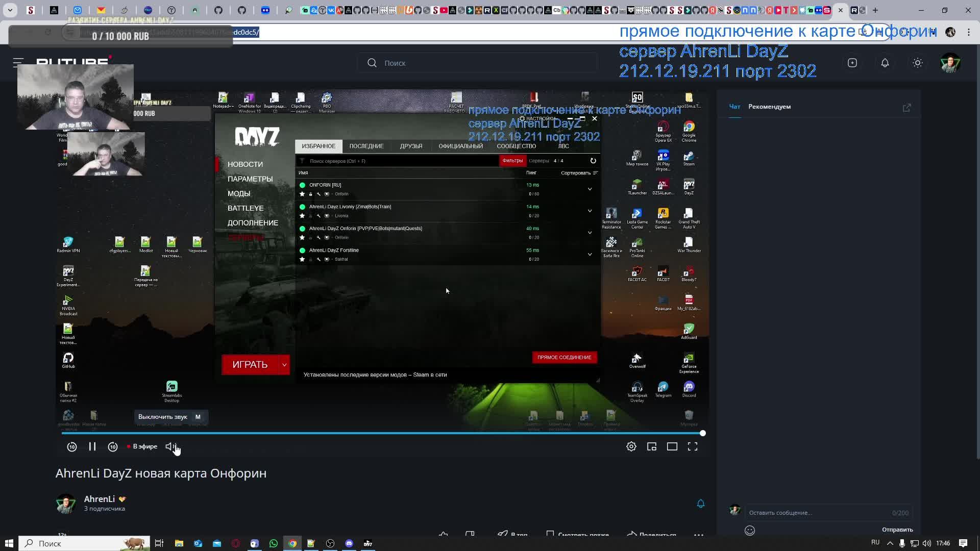The height and width of the screenshot is (551, 980).
Task: Open ИЗБРАННОЕ tab in DayZ launcher
Action: tap(318, 146)
